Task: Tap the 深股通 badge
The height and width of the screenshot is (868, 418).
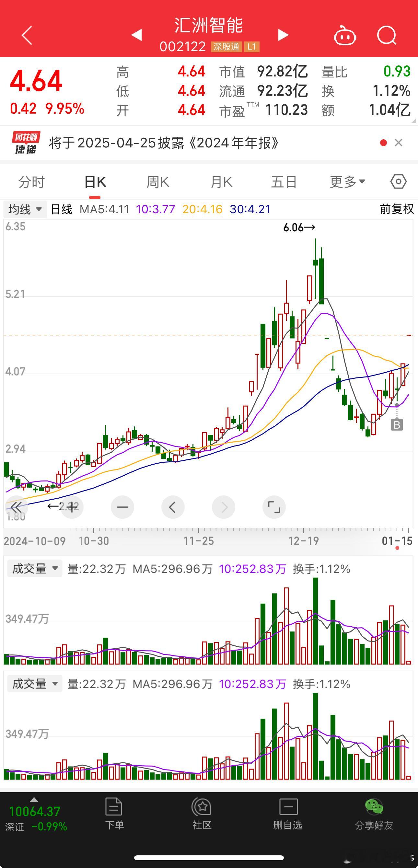Action: click(x=226, y=47)
